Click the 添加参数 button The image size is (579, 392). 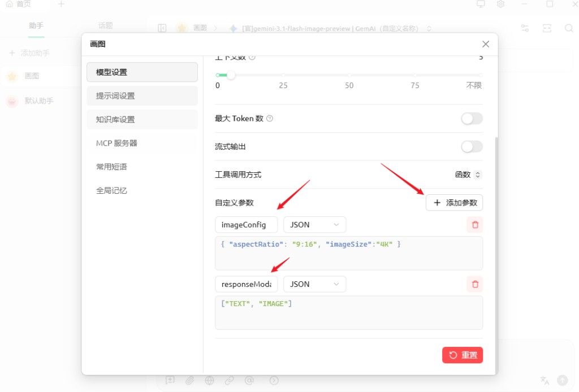click(454, 202)
